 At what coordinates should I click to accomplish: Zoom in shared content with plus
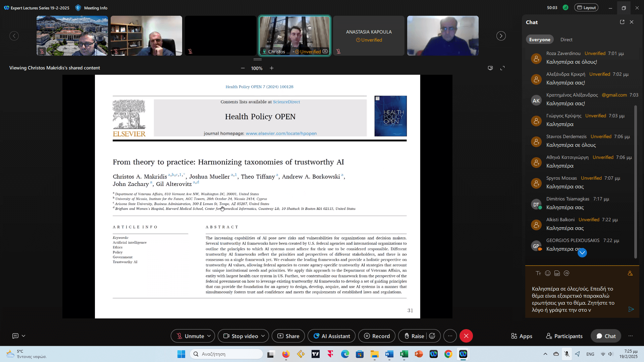coord(272,68)
